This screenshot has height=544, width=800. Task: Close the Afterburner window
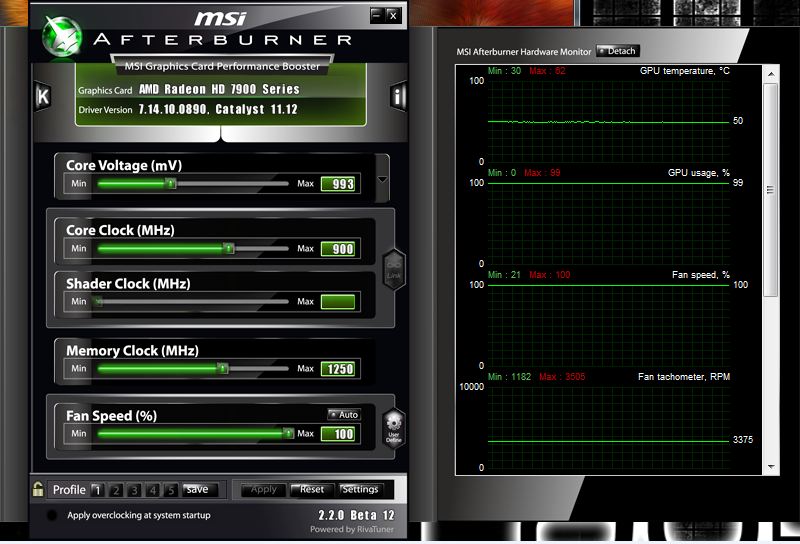[393, 15]
